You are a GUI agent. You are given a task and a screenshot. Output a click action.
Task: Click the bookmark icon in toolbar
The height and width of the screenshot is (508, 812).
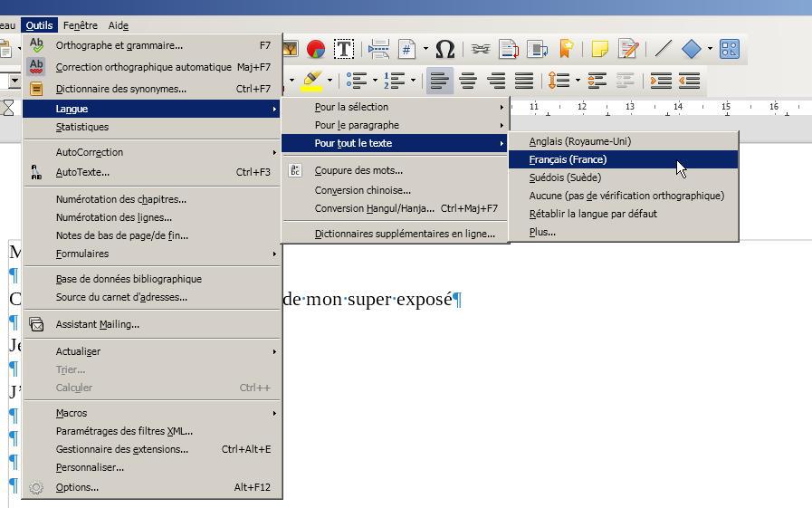(566, 49)
